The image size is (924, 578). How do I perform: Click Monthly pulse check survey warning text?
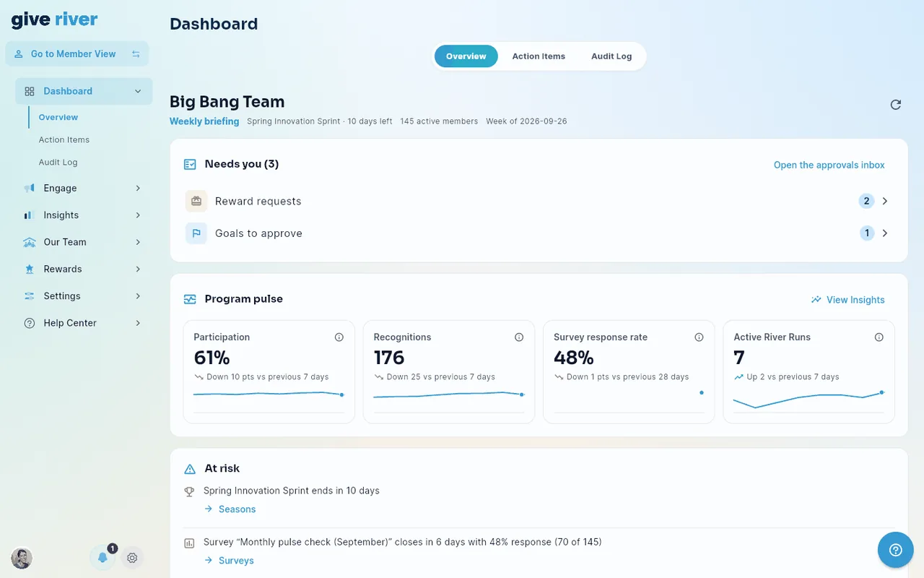403,542
